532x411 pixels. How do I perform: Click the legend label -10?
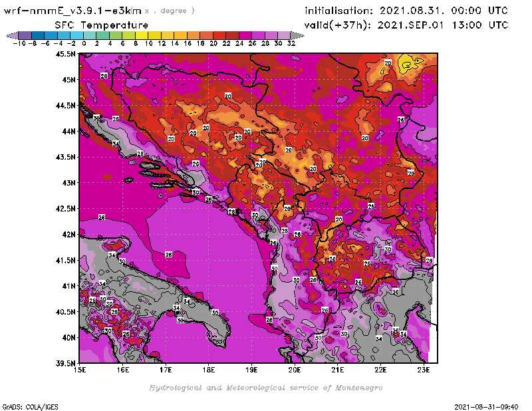tap(19, 43)
